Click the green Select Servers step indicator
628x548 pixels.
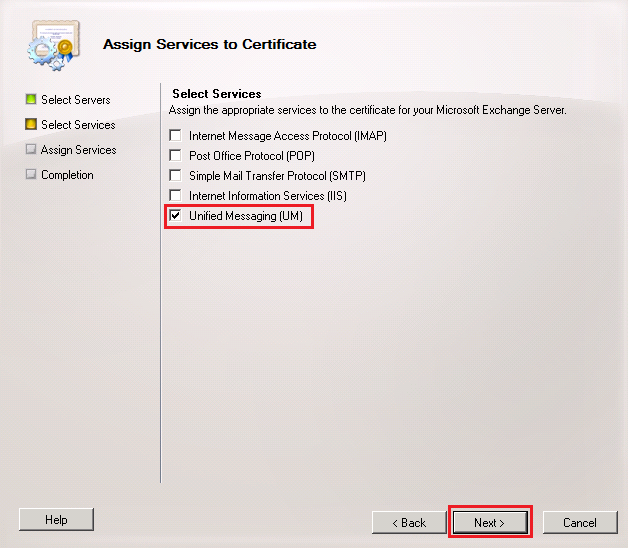pos(31,99)
